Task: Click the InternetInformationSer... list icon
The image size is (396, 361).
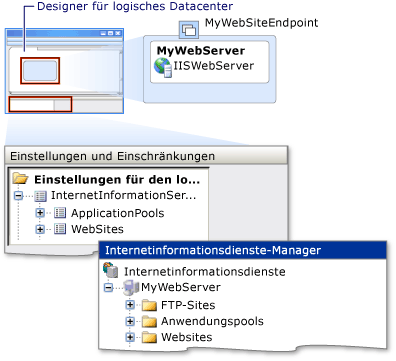Action: [x=40, y=196]
